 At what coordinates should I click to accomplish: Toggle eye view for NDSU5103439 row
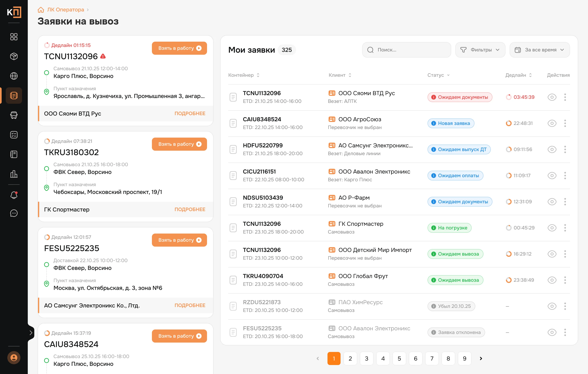(x=552, y=202)
